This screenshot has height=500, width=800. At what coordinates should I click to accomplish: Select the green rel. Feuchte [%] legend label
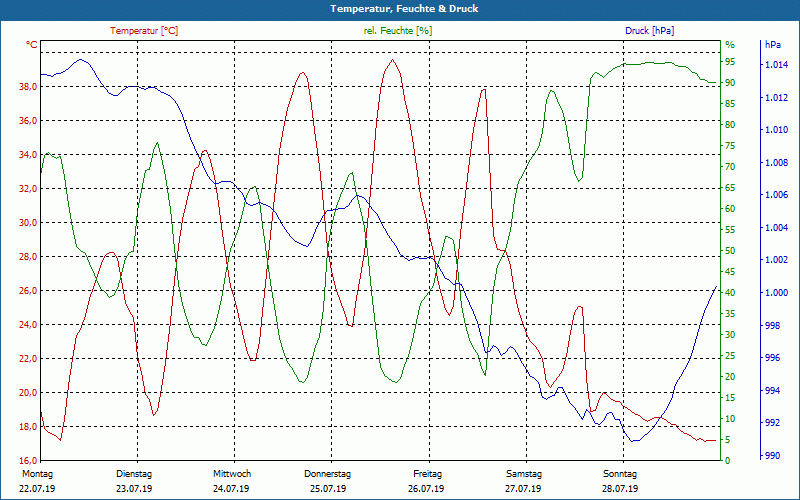(x=398, y=31)
